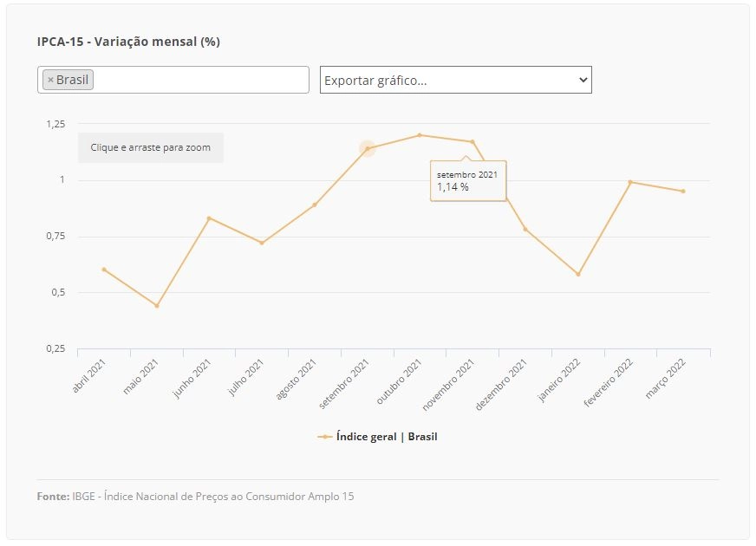Select the maio 2021 lowest data point
756x546 pixels.
coord(157,306)
